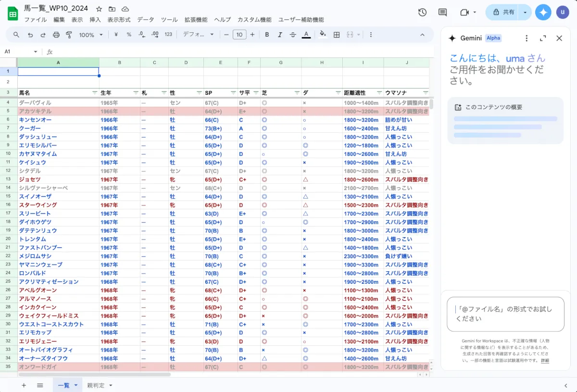Star this spreadsheet document
Image resolution: width=577 pixels, height=392 pixels.
coord(99,9)
